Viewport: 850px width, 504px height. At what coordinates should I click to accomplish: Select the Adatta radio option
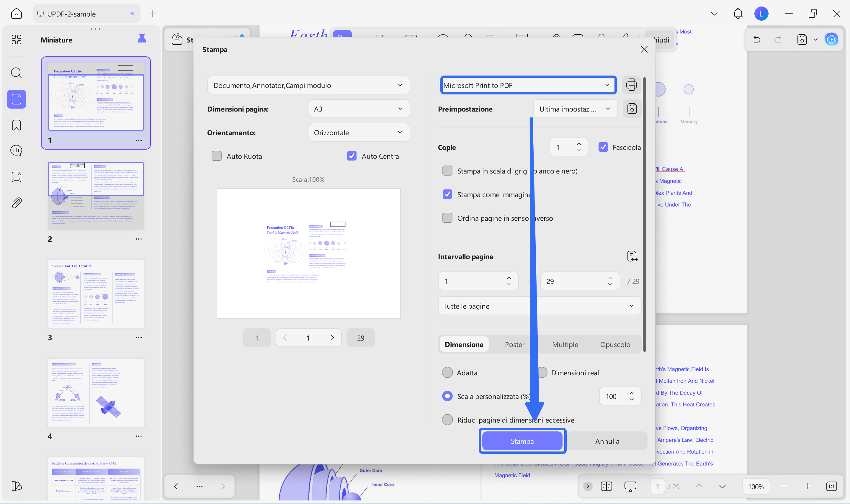point(447,373)
